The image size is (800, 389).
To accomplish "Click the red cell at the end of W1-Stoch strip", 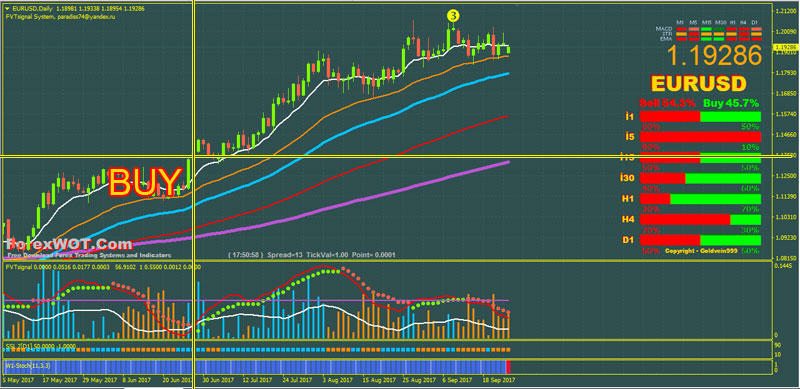I will [x=508, y=367].
